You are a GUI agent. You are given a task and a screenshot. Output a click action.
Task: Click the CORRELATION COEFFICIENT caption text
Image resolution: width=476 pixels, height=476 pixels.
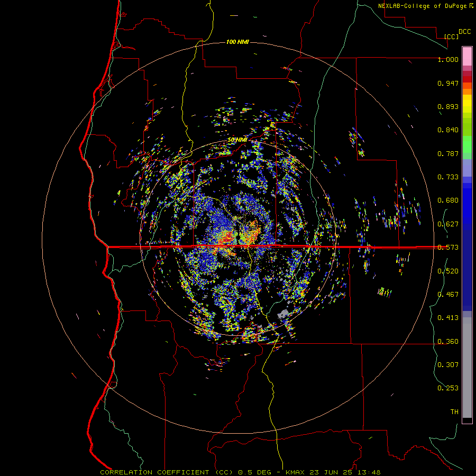pyautogui.click(x=154, y=472)
